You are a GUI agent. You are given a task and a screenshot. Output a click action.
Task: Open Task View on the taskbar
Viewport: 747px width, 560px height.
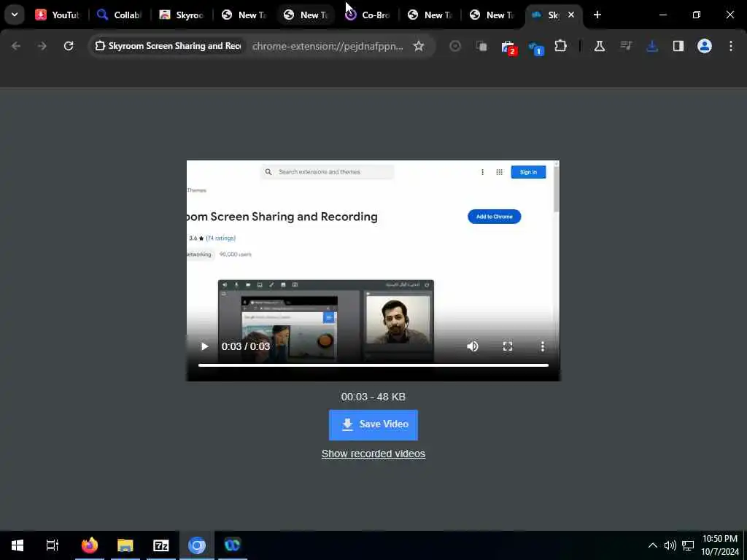point(52,545)
